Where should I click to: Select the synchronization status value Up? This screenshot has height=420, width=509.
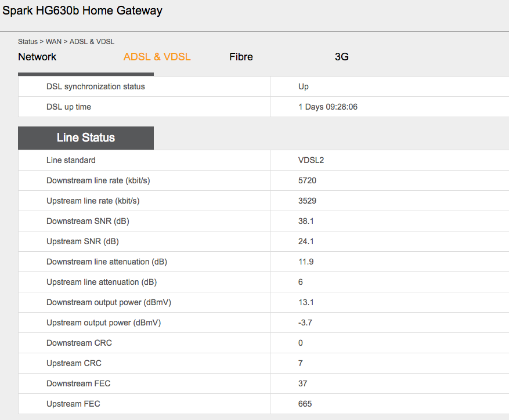click(x=304, y=86)
